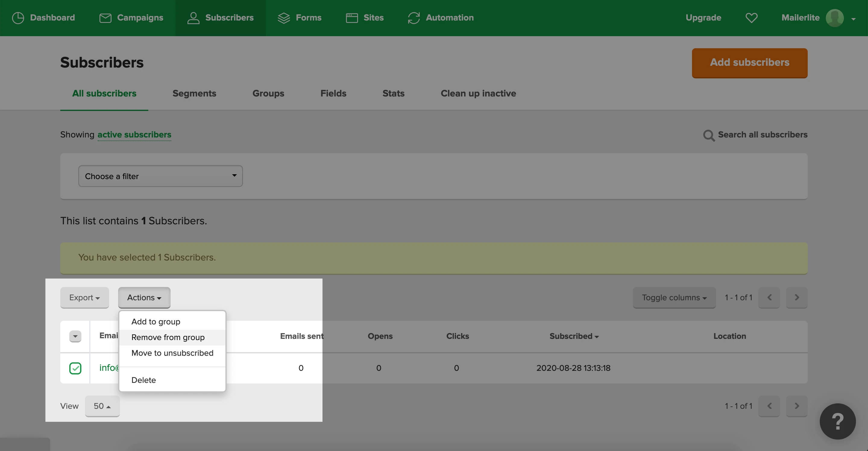Screen dimensions: 868x451
Task: Click the Dashboard clock icon
Action: pyautogui.click(x=18, y=18)
